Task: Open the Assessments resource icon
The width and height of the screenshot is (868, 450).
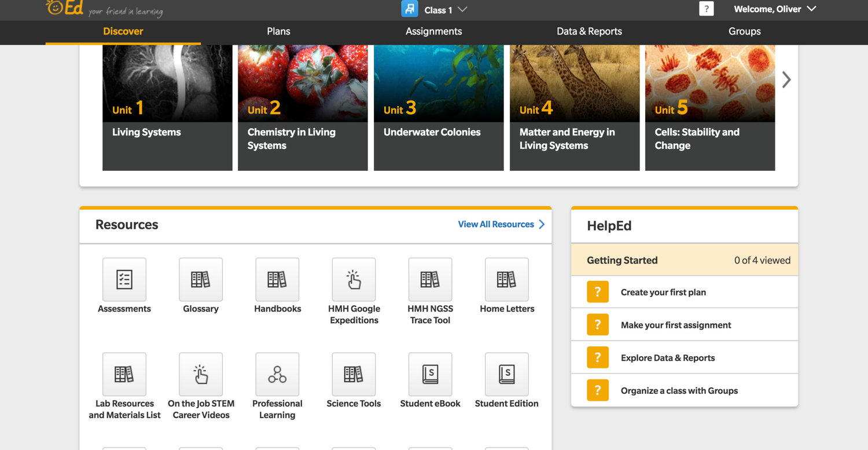Action: [x=124, y=280]
